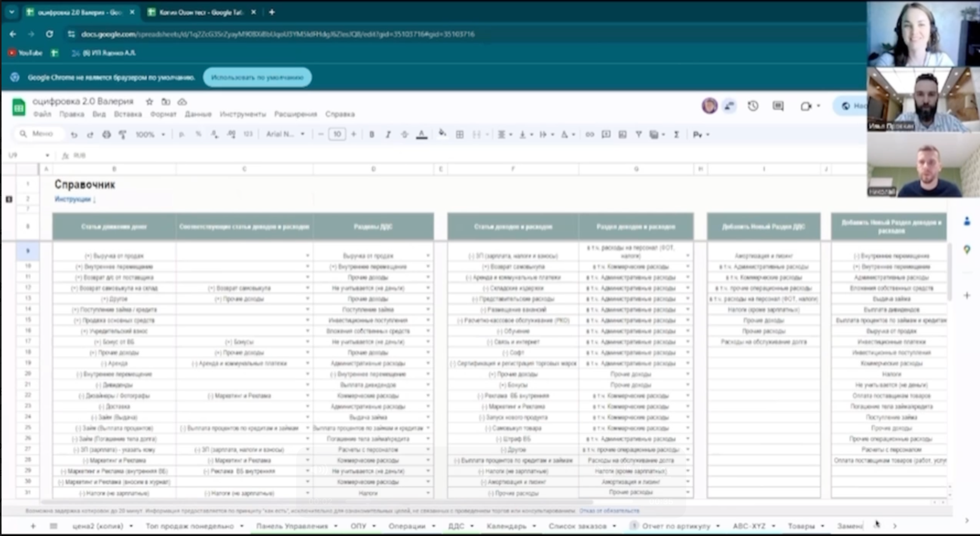Format selection as percent

point(198,135)
